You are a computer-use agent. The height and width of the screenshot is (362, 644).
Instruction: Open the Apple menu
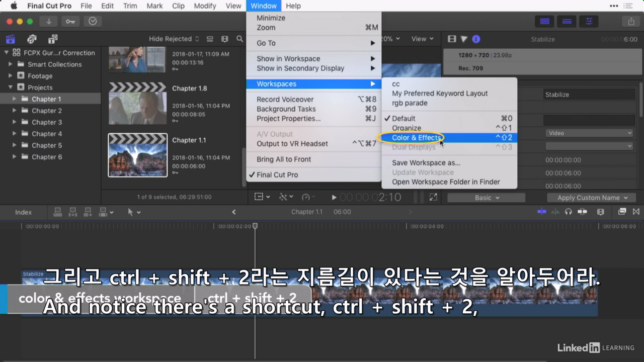coord(14,6)
